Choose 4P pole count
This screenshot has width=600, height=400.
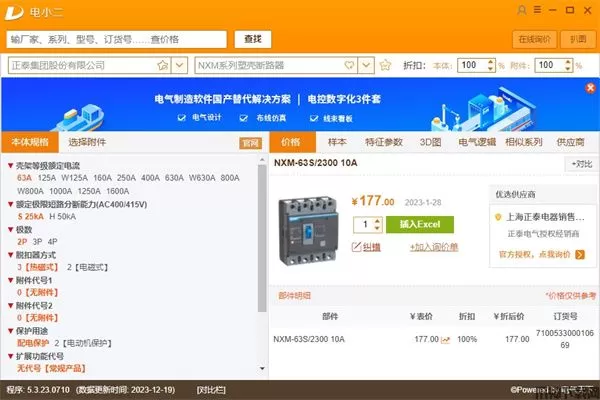pos(52,242)
